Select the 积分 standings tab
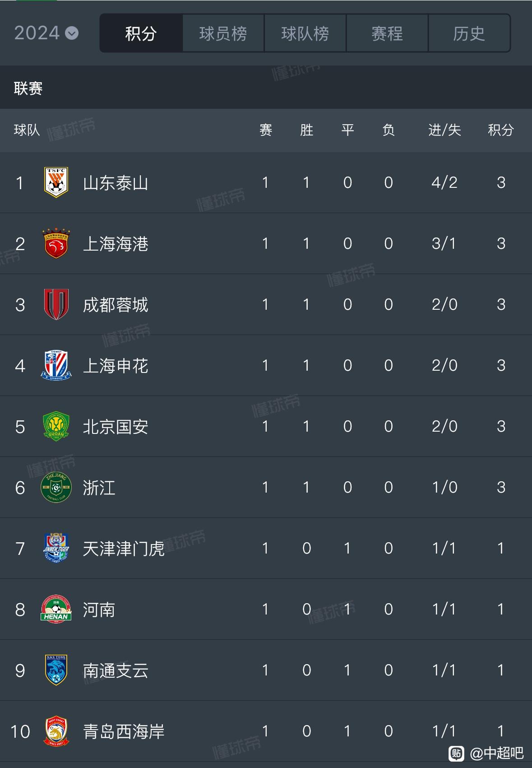The image size is (532, 768). pyautogui.click(x=141, y=33)
